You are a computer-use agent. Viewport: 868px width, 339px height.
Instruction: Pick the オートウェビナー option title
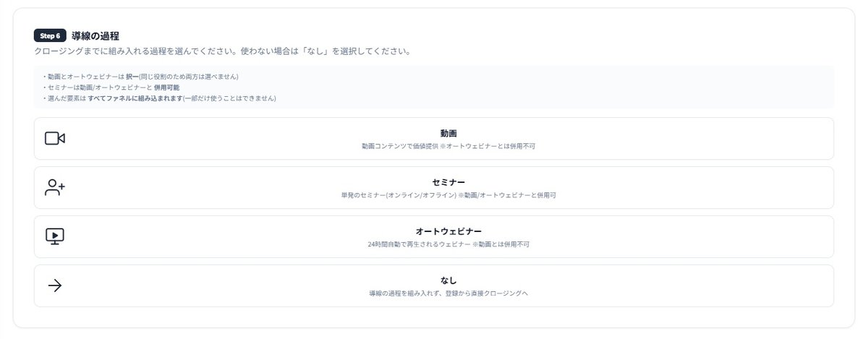(448, 231)
